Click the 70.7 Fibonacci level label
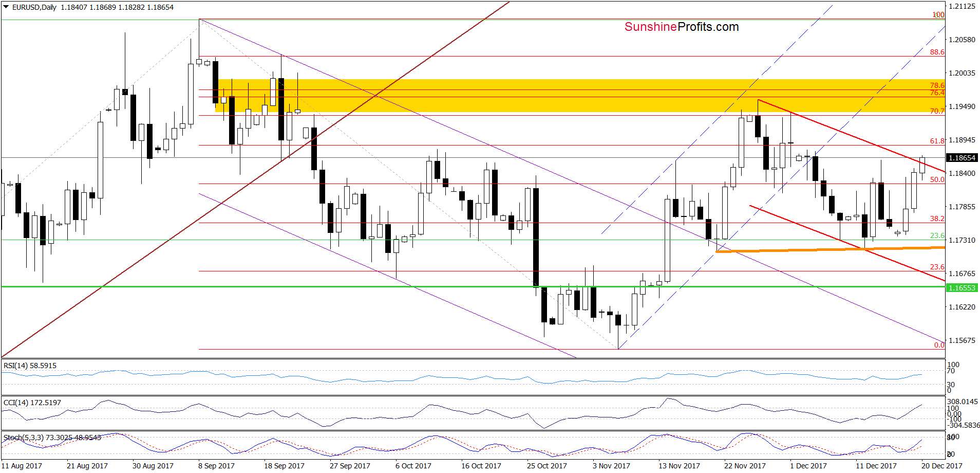This screenshot has height=473, width=980. (937, 111)
